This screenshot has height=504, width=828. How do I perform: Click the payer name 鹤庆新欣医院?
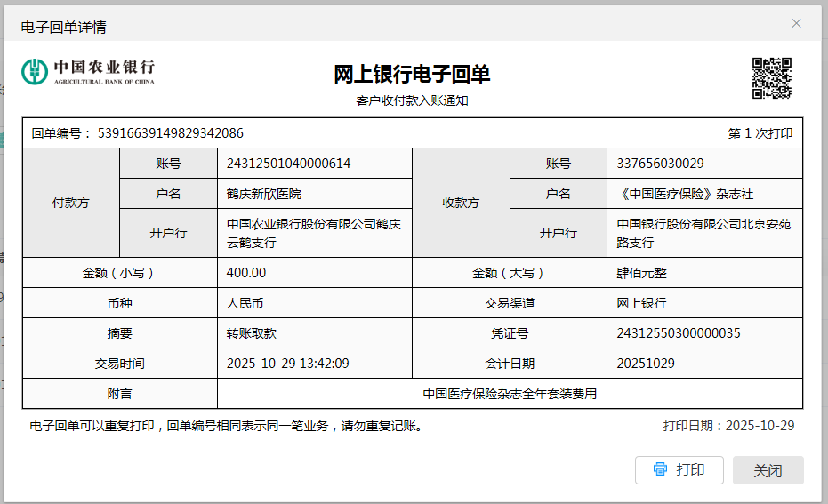(x=264, y=194)
